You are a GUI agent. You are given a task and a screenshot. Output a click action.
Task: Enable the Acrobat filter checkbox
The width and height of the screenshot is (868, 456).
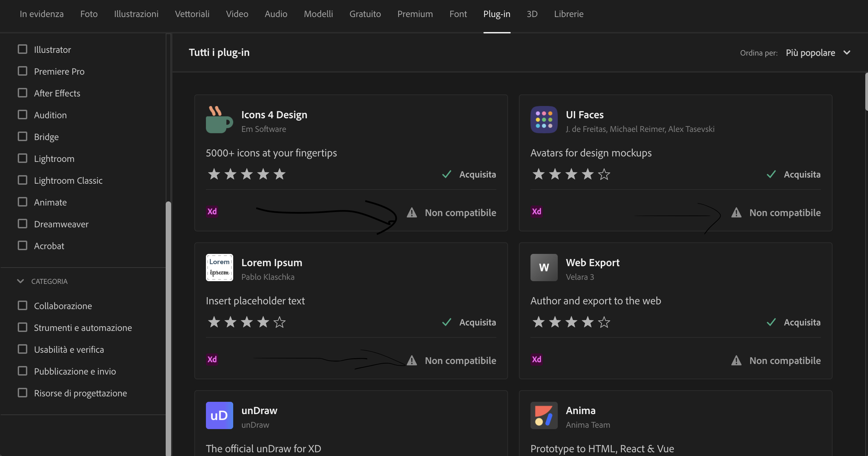coord(23,246)
